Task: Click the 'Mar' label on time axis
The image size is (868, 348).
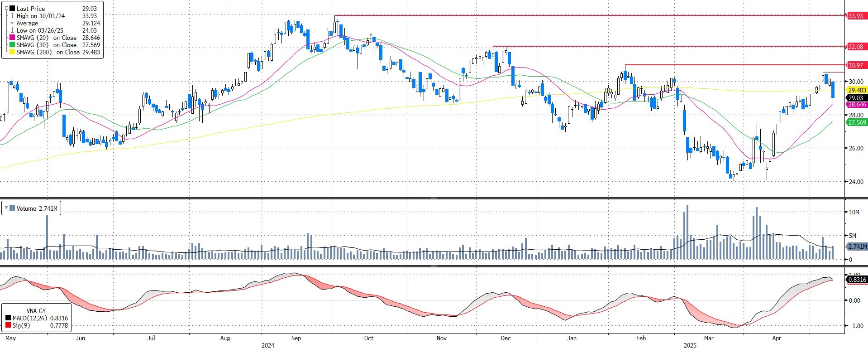Action: 708,338
